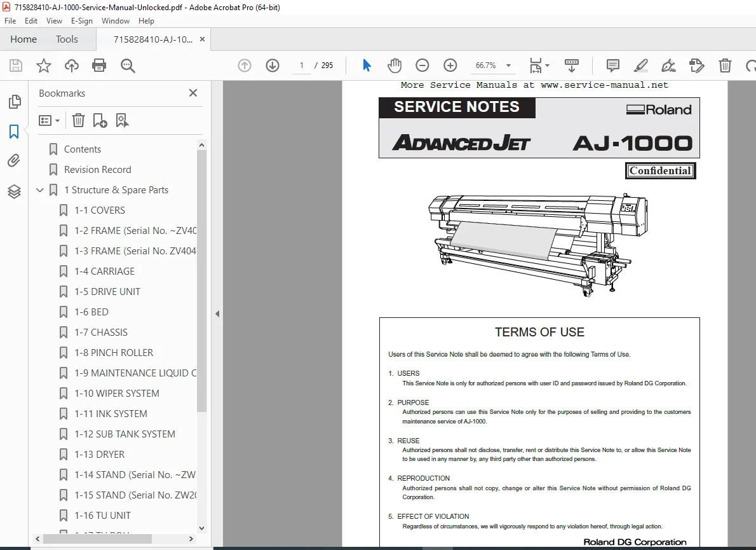This screenshot has height=550, width=756.
Task: Jump to 1-5 DRIVE UNIT bookmark
Action: pos(107,291)
